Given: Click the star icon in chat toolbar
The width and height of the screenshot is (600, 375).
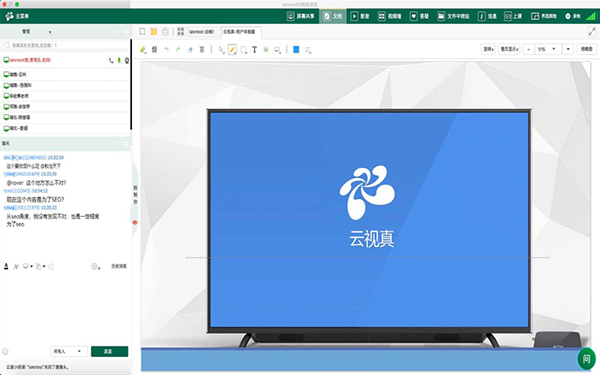Looking at the screenshot, I should [51, 266].
